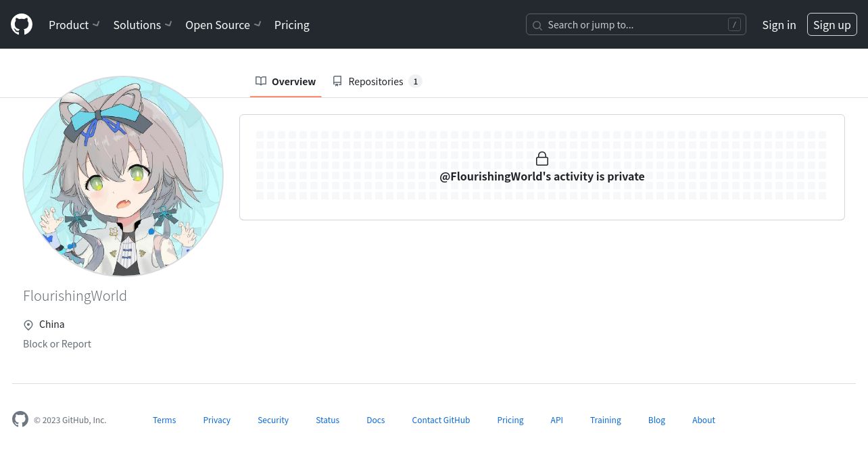Screen dimensions: 868x461
Task: Select the book icon beside Overview
Action: point(261,81)
